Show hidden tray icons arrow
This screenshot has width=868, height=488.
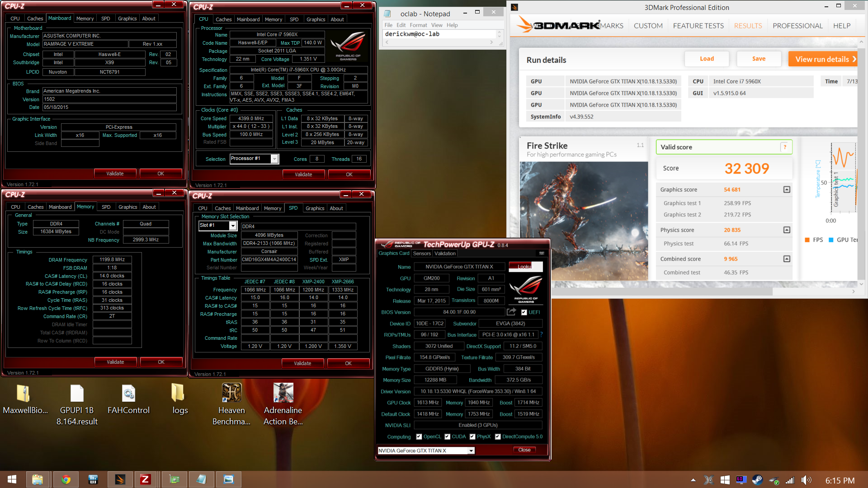coord(693,480)
